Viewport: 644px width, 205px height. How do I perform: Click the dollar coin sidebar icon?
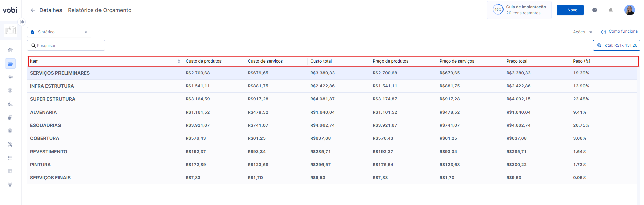[10, 131]
